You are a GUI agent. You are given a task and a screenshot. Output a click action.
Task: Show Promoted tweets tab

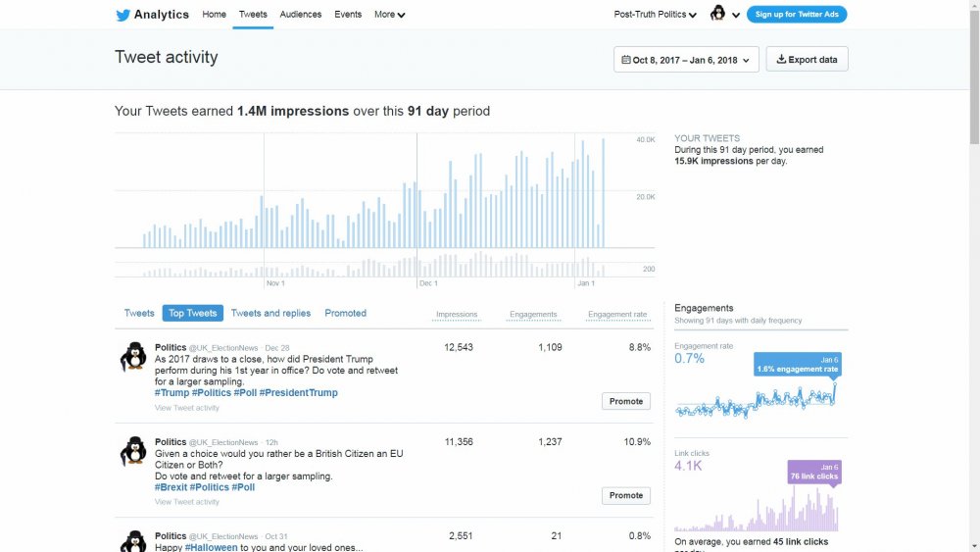point(345,314)
